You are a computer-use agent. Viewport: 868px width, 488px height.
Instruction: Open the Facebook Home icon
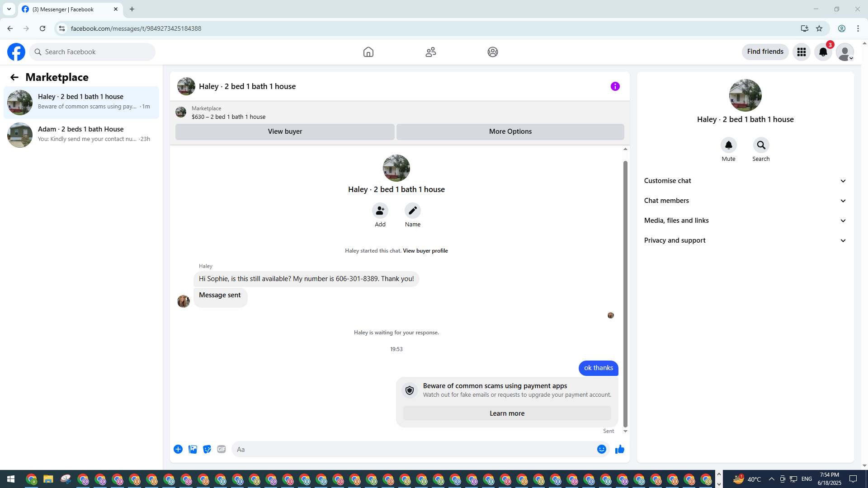[x=368, y=52]
